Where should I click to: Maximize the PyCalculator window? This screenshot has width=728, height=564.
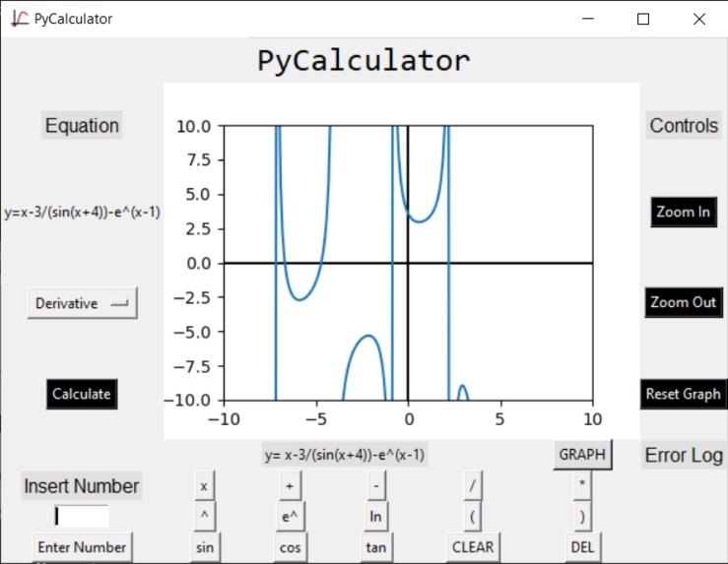tap(643, 19)
